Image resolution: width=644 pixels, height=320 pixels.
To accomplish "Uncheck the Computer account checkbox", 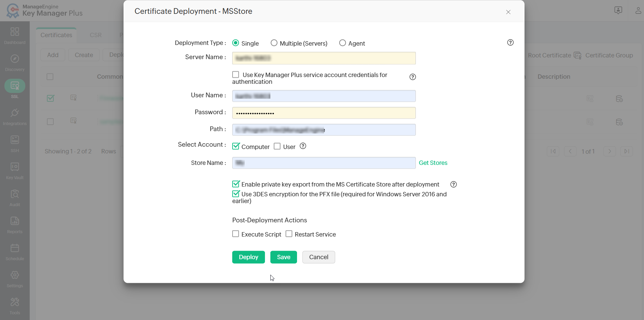I will [x=236, y=146].
